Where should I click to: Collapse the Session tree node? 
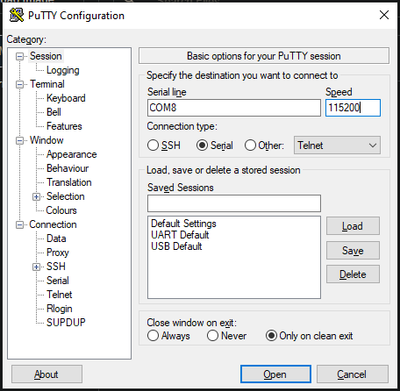[20, 56]
